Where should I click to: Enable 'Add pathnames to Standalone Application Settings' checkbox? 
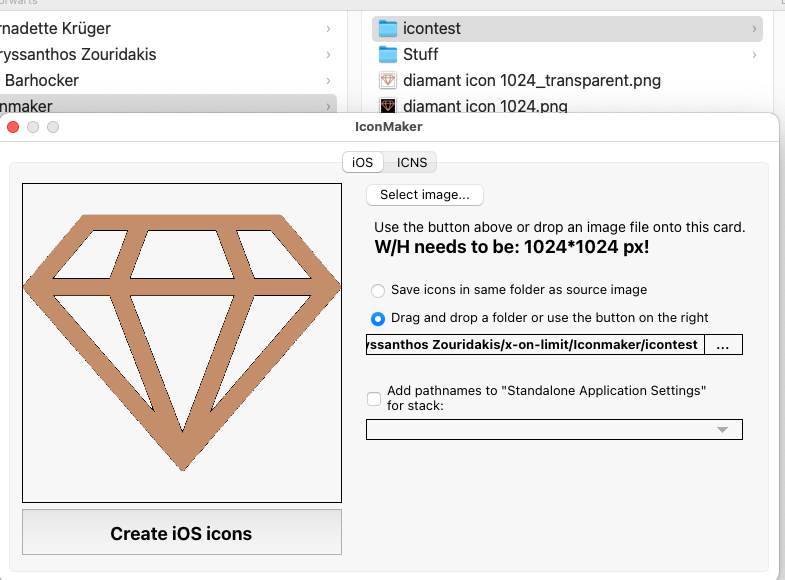pyautogui.click(x=374, y=399)
